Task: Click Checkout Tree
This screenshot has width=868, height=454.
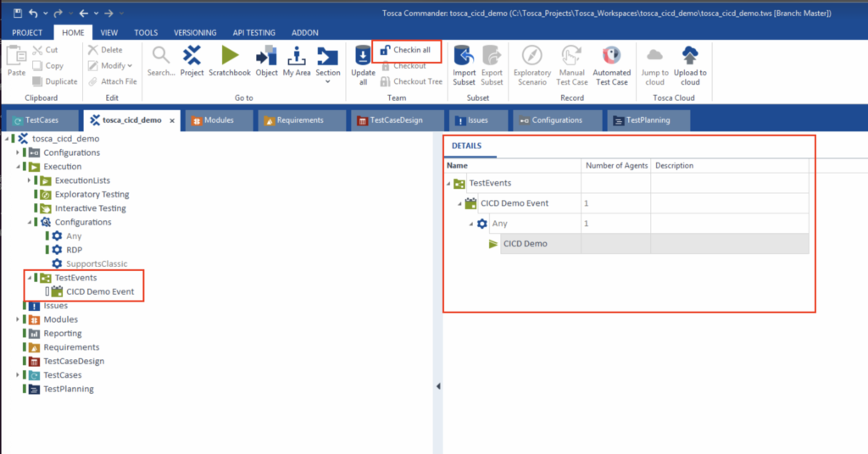Action: pos(411,81)
